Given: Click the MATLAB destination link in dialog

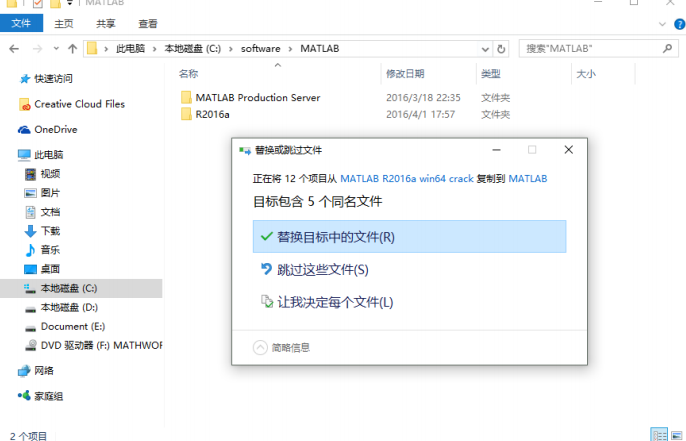Looking at the screenshot, I should [x=528, y=179].
